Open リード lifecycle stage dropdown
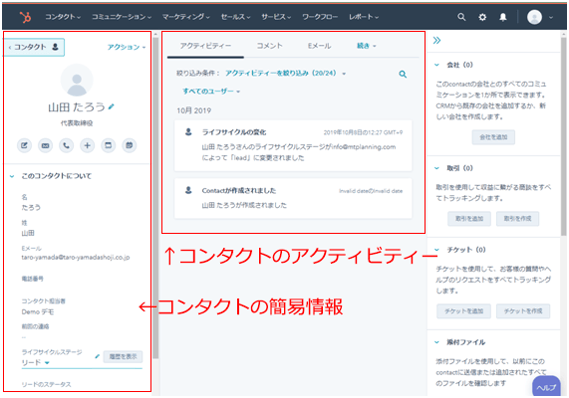Viewport: 569px width, 398px height. click(35, 362)
